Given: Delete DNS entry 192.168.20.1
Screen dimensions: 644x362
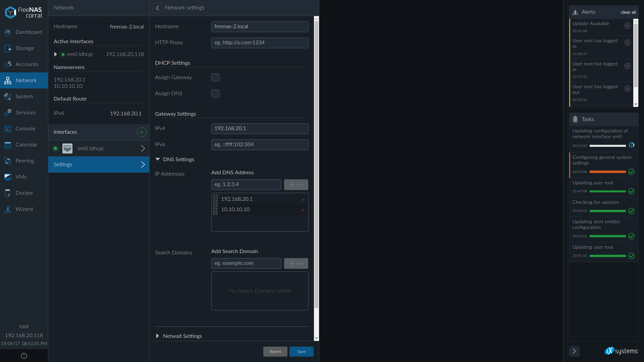Looking at the screenshot, I should point(303,200).
